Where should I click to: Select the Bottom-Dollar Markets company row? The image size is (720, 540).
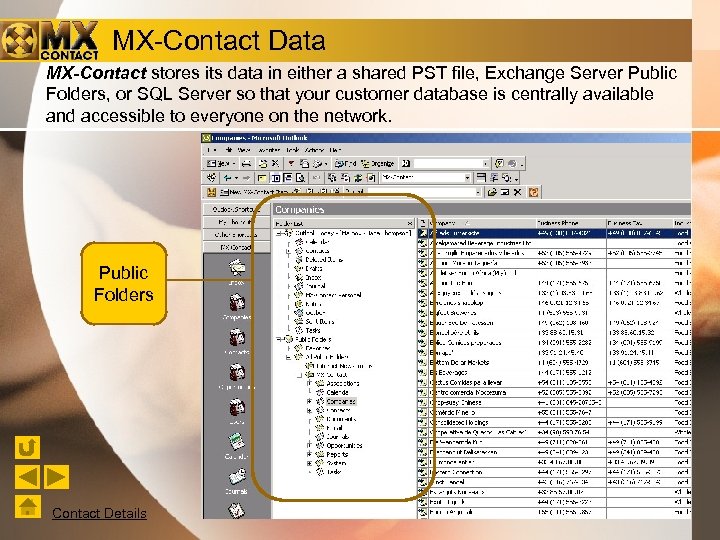click(554, 362)
